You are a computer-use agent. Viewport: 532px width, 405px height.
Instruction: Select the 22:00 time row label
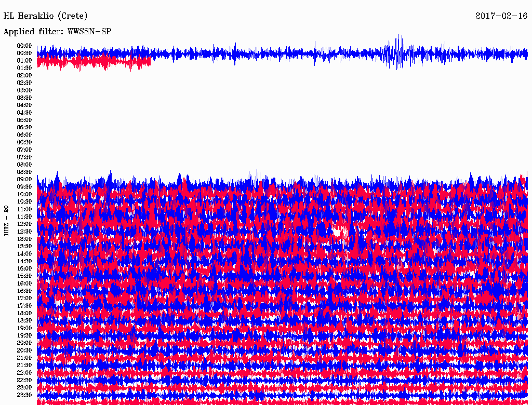point(24,372)
